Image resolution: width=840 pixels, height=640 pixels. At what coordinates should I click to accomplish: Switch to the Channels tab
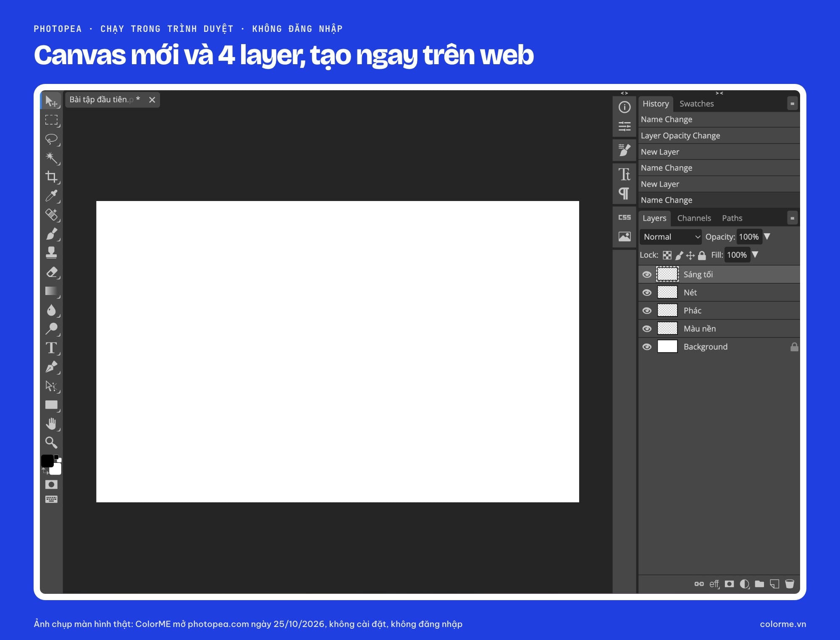click(694, 218)
